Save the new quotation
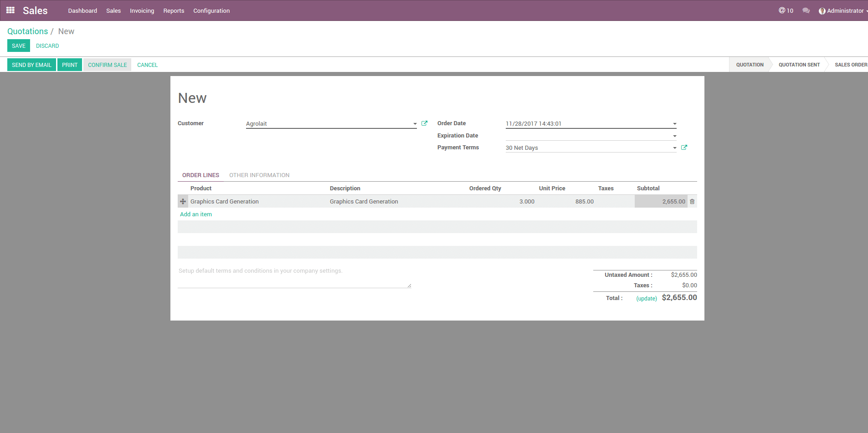This screenshot has width=868, height=433. coord(19,46)
